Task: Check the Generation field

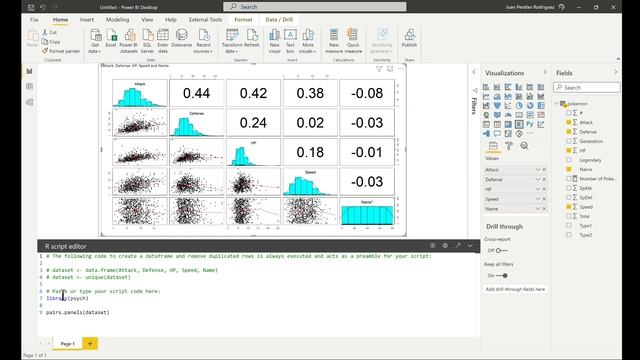Action: 569,141
